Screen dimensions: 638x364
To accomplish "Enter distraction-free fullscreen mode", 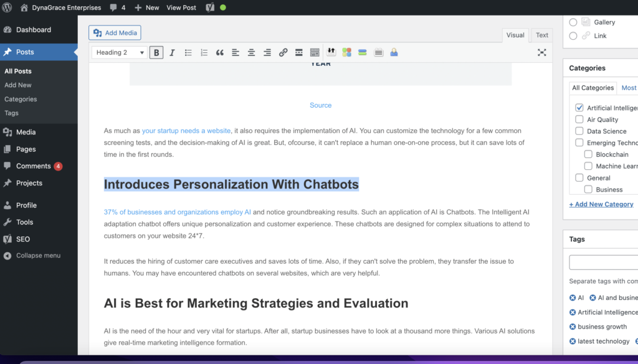I will (x=541, y=53).
